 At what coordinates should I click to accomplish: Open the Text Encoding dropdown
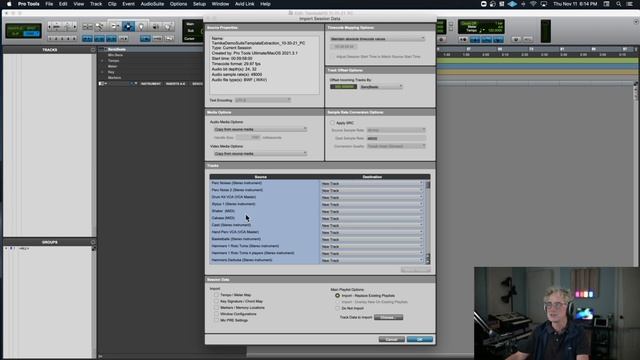pos(262,100)
